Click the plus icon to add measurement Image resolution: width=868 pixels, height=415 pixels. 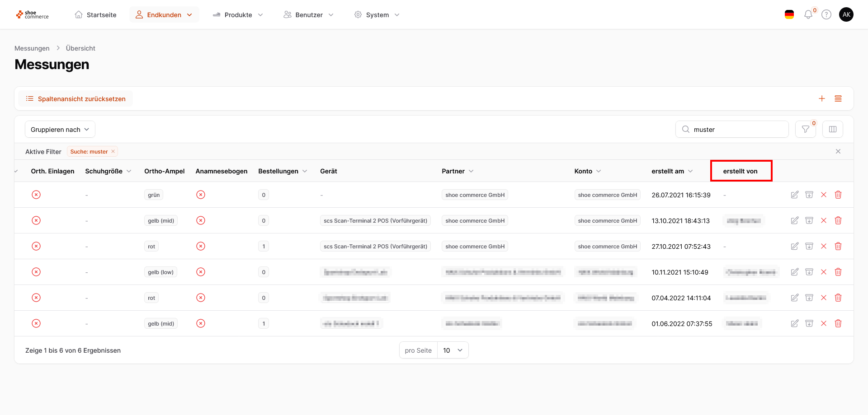pyautogui.click(x=822, y=98)
